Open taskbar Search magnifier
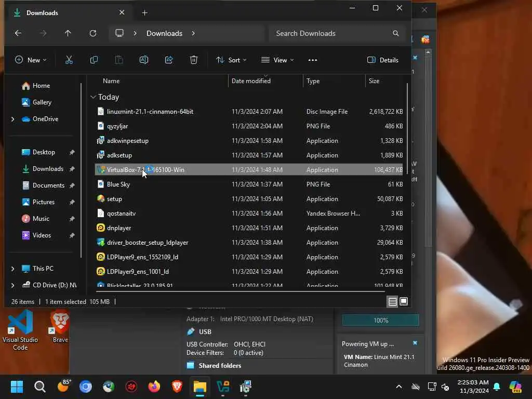532x399 pixels. pyautogui.click(x=39, y=387)
